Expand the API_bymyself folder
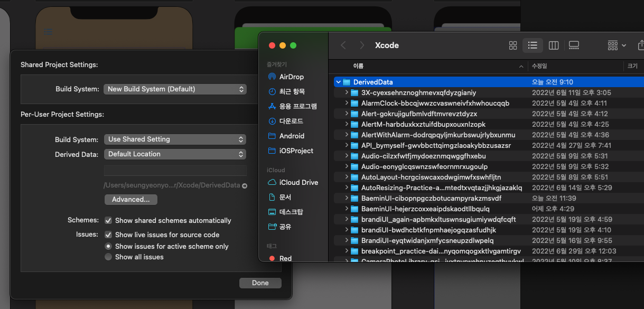The image size is (644, 309). click(347, 146)
